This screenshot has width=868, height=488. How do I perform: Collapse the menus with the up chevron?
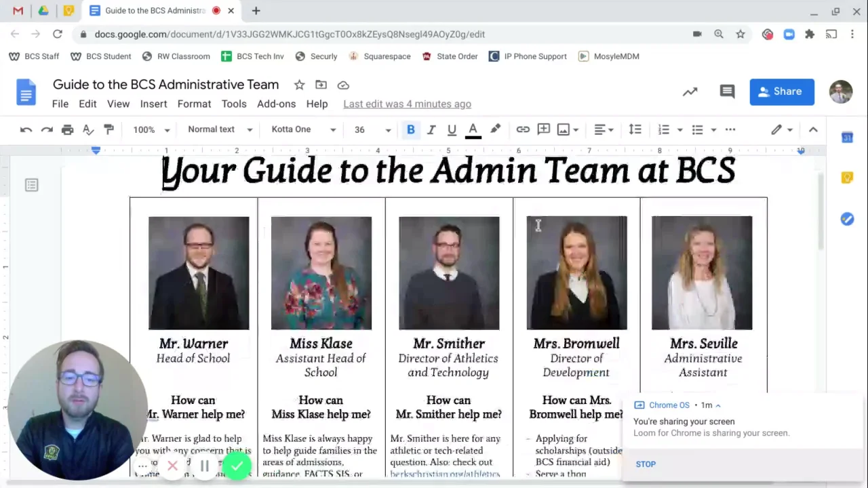point(813,129)
